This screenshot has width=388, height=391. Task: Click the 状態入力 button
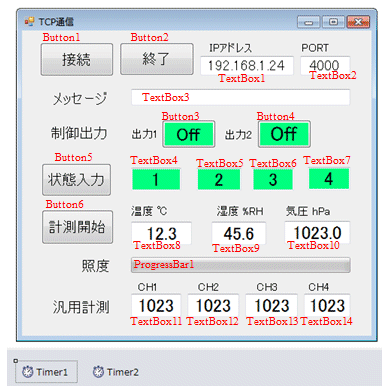76,180
